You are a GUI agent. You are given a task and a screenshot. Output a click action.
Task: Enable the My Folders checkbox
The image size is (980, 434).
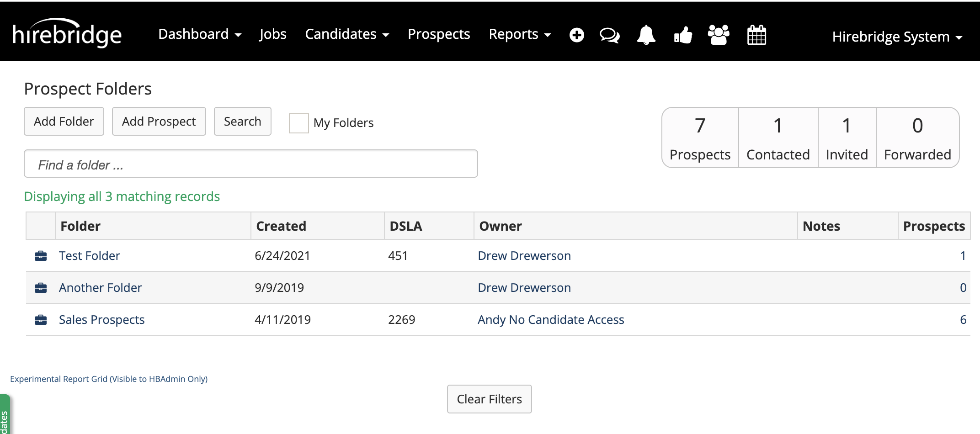299,122
